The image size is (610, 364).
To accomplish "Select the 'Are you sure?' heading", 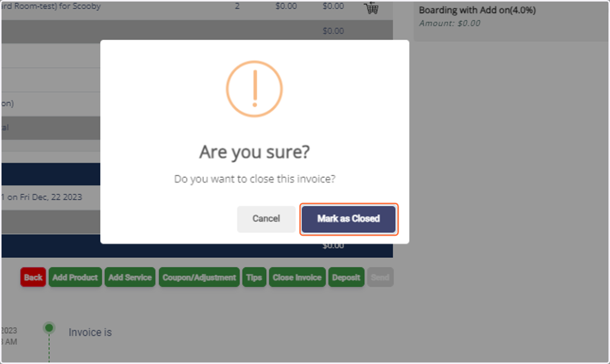I will coord(255,152).
